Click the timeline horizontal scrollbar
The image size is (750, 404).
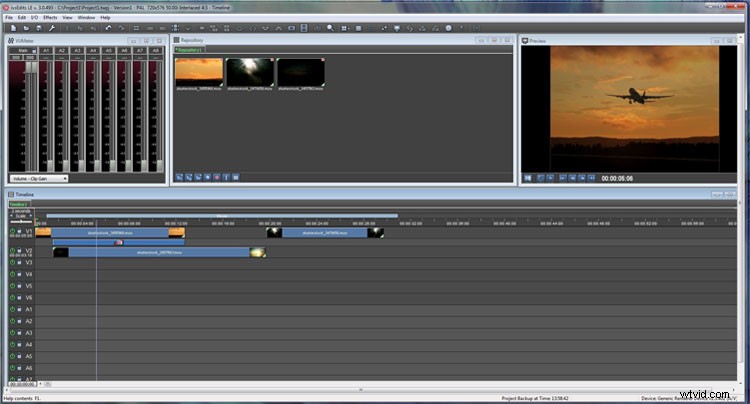point(361,390)
